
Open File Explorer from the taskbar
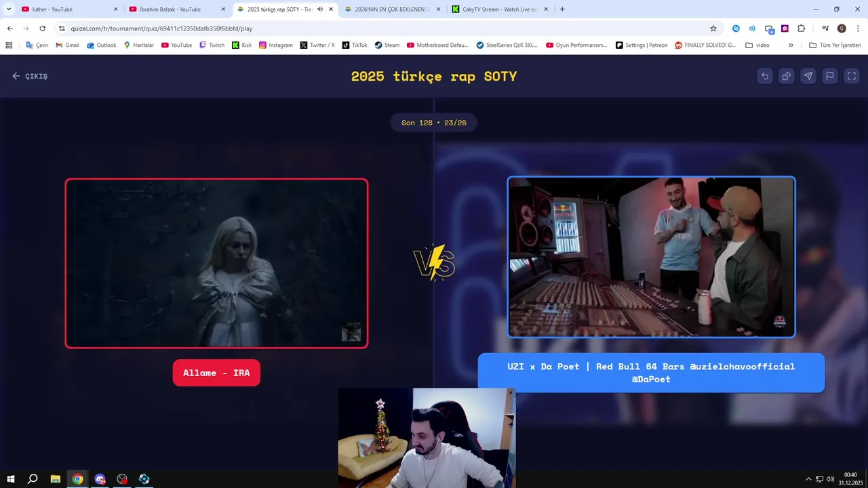pyautogui.click(x=56, y=479)
